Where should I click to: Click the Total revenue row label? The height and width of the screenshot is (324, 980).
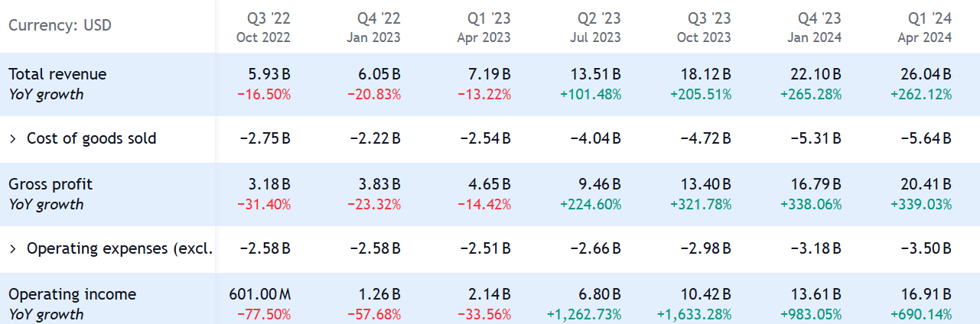pyautogui.click(x=57, y=74)
